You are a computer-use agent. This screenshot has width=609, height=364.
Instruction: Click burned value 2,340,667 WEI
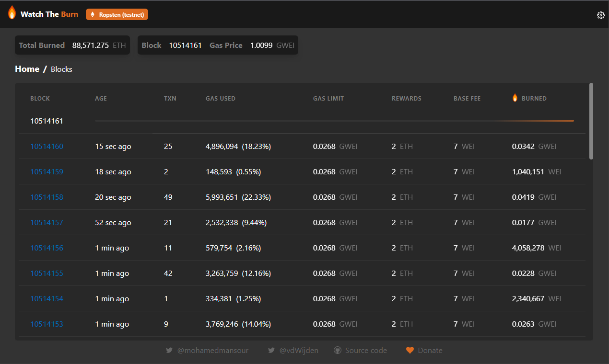tap(537, 299)
